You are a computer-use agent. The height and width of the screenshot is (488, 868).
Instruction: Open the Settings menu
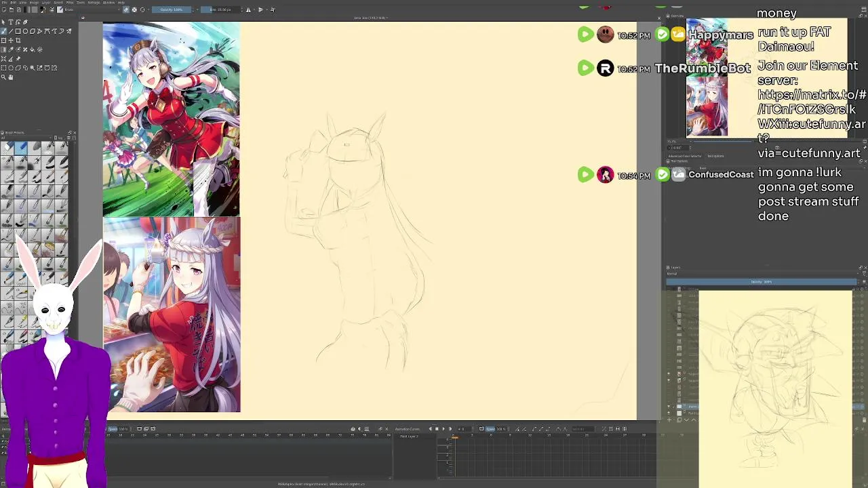(x=94, y=3)
